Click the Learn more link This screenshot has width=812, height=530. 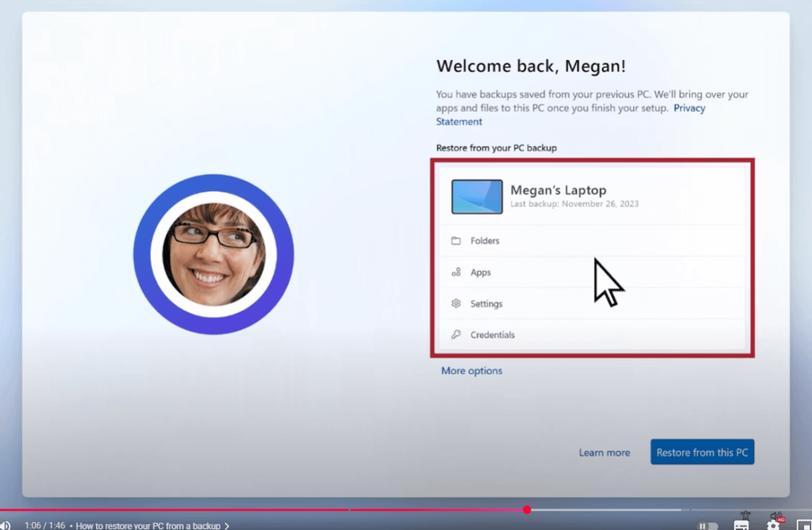click(604, 452)
